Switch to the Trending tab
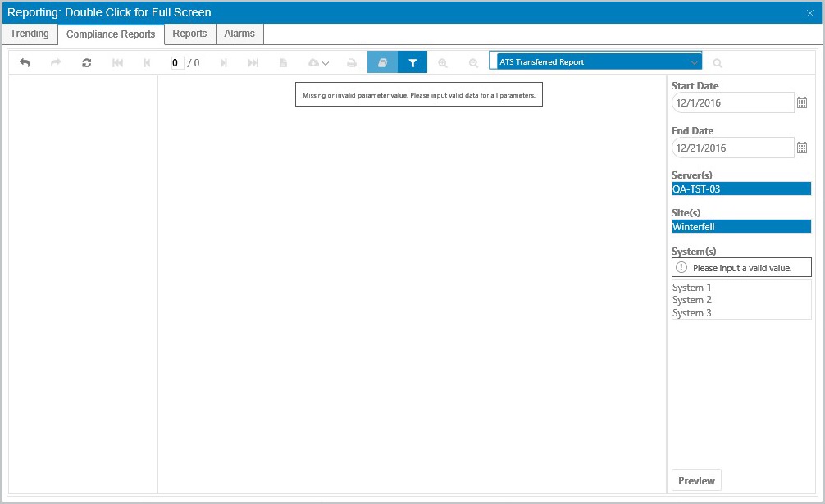Image resolution: width=825 pixels, height=504 pixels. tap(30, 34)
